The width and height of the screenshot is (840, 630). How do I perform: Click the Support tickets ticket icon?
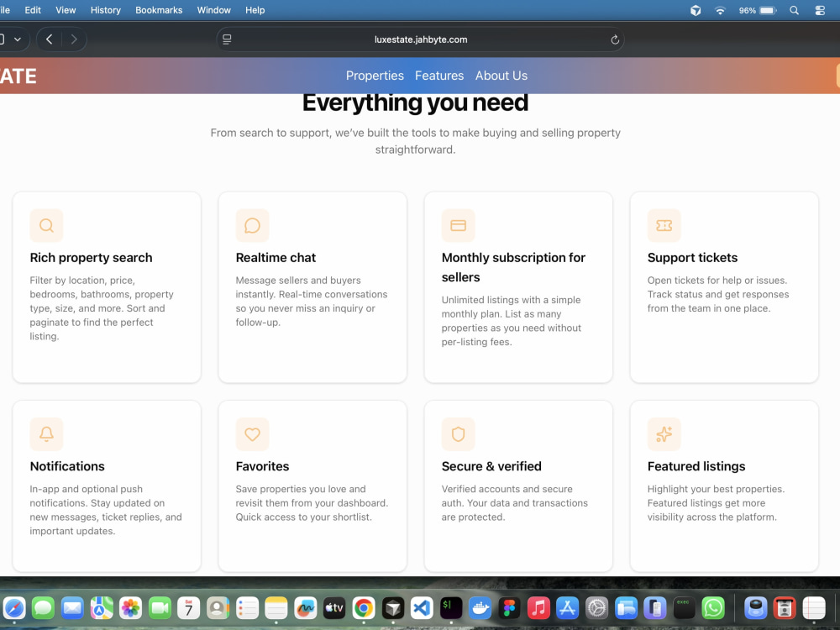[664, 225]
